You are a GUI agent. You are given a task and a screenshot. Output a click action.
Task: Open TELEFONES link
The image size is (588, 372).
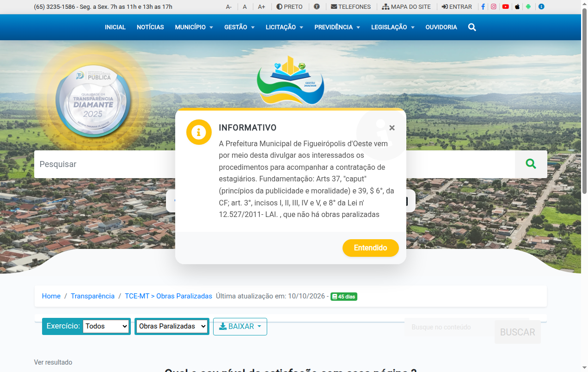click(351, 7)
